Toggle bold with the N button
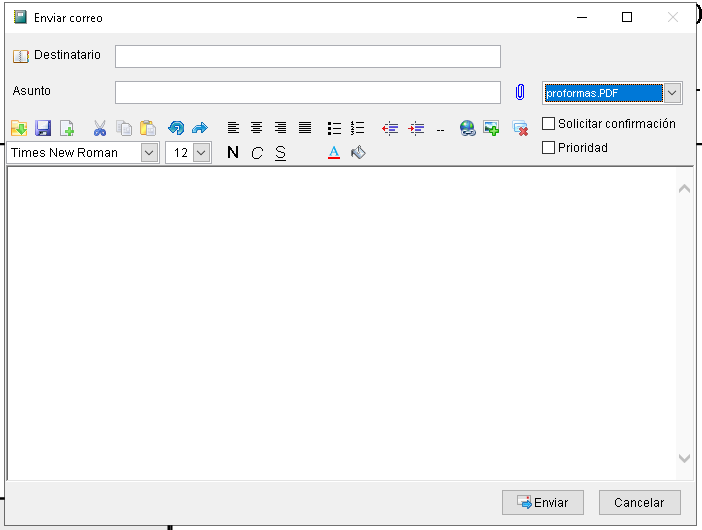Viewport: 702px width, 530px height. tap(233, 153)
